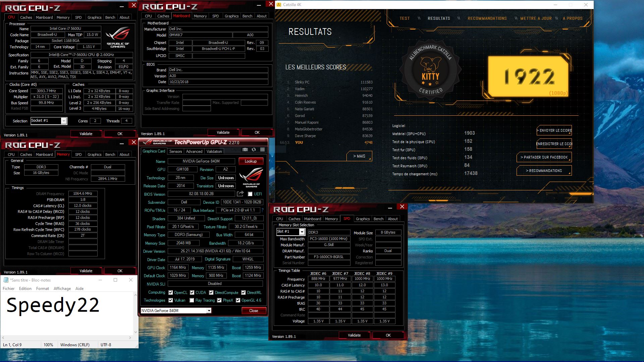
Task: Toggle the CUDA checkbox
Action: coord(192,293)
